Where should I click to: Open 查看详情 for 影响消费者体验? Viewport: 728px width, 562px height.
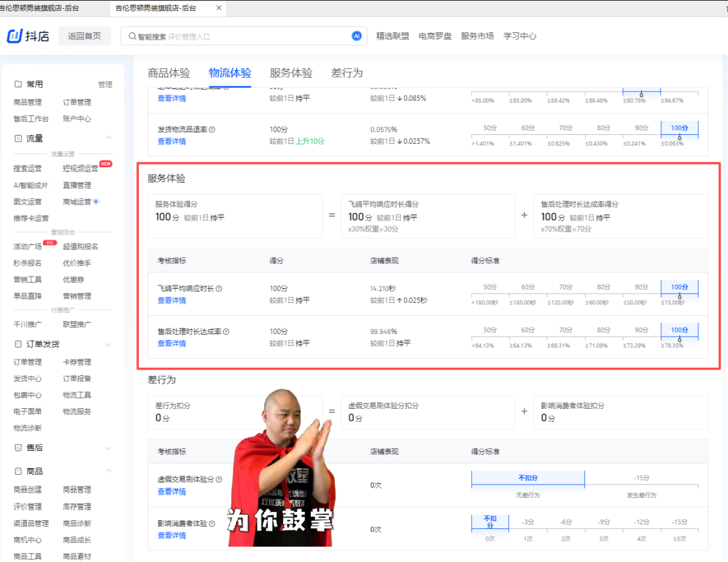point(172,536)
